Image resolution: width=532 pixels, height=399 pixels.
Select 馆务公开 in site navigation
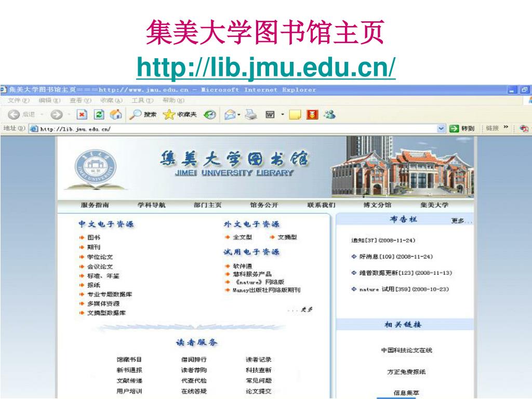[264, 205]
